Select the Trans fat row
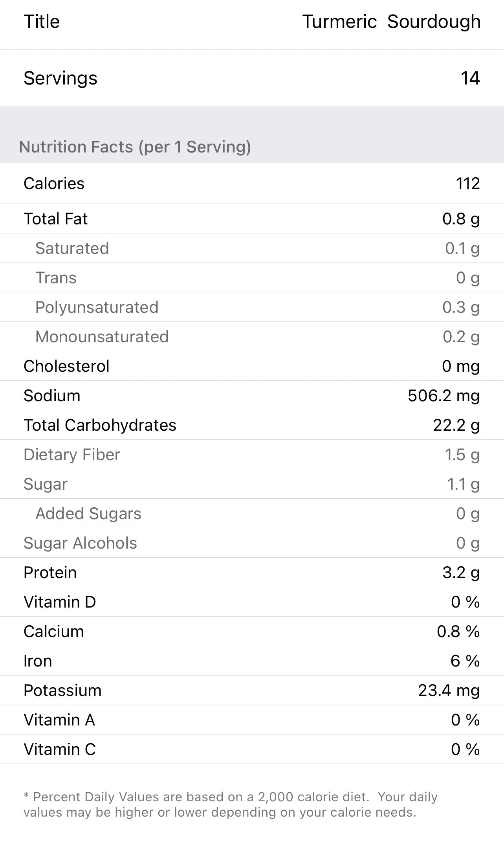The image size is (504, 841). [x=251, y=278]
